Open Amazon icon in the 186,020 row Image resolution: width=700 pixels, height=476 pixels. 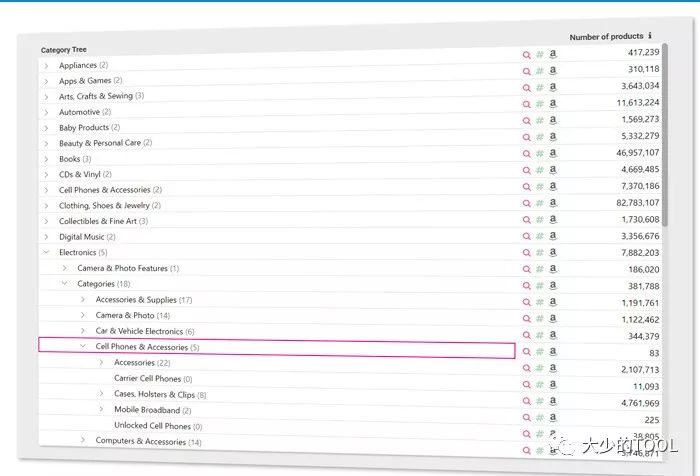(553, 269)
